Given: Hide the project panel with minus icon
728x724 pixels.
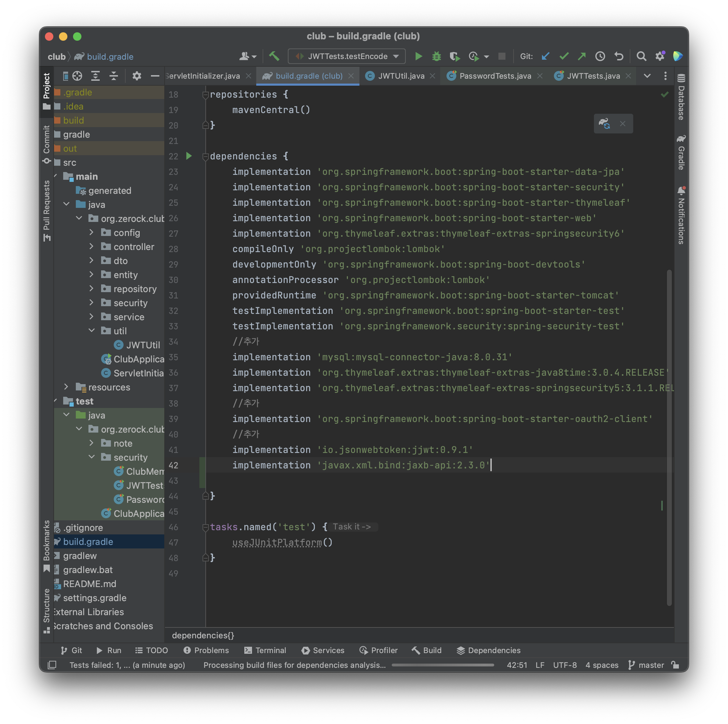Looking at the screenshot, I should pos(155,76).
